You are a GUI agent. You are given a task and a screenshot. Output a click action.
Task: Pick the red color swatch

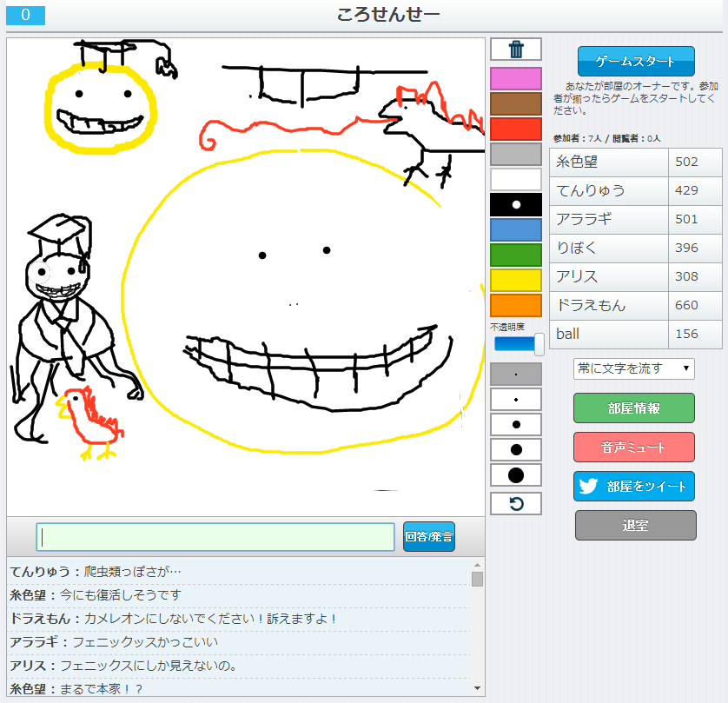(516, 129)
